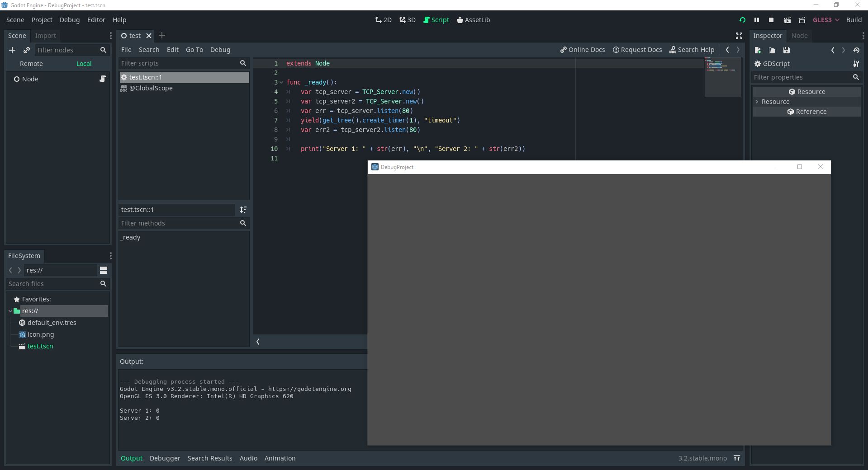Open Online Docs link
This screenshot has height=470, width=868.
[x=583, y=50]
